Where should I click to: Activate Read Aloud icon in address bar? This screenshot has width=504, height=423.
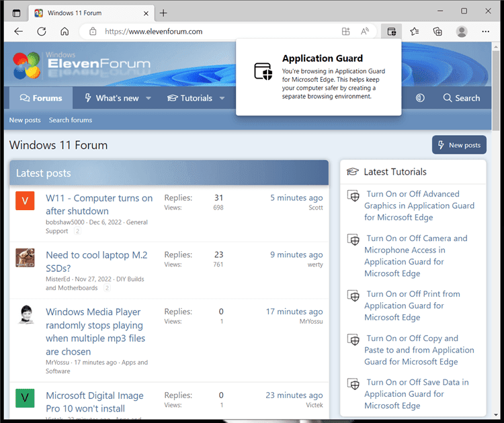(364, 32)
